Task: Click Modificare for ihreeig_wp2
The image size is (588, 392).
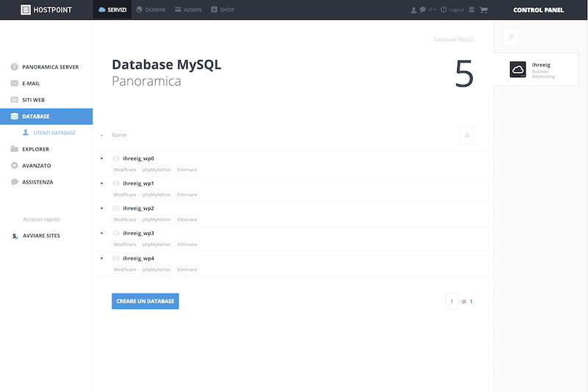Action: pos(125,219)
